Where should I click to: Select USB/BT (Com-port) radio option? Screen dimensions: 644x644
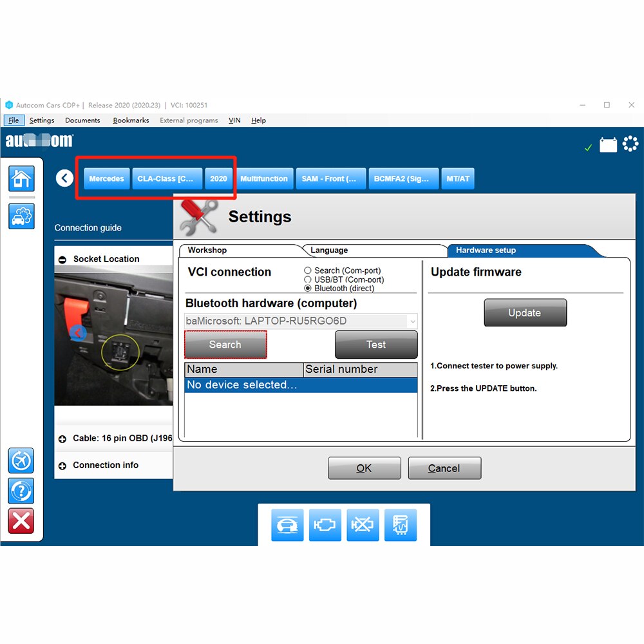(x=307, y=279)
